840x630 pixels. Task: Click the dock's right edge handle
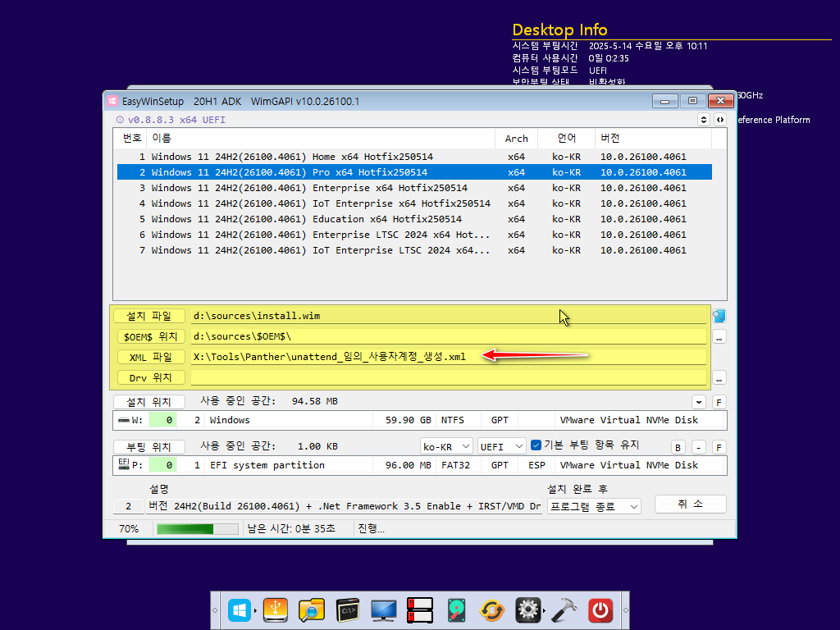625,610
